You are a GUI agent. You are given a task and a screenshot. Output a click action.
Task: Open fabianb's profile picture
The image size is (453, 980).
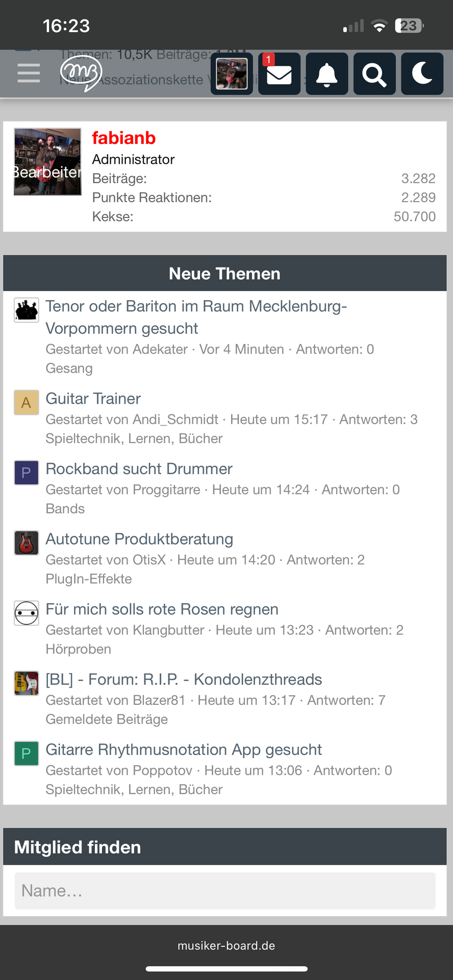[x=47, y=161]
